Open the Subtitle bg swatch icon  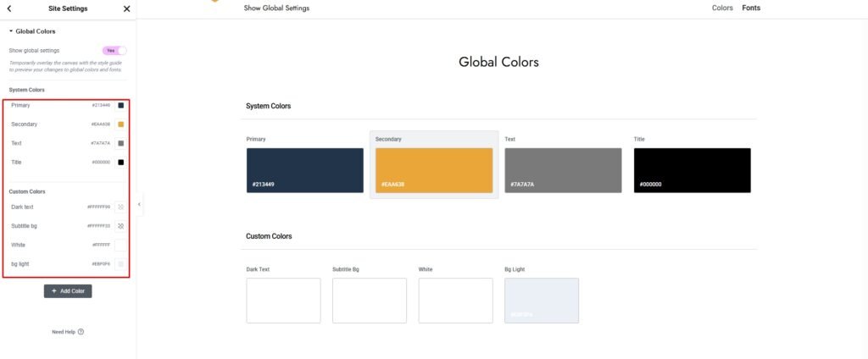pyautogui.click(x=120, y=226)
